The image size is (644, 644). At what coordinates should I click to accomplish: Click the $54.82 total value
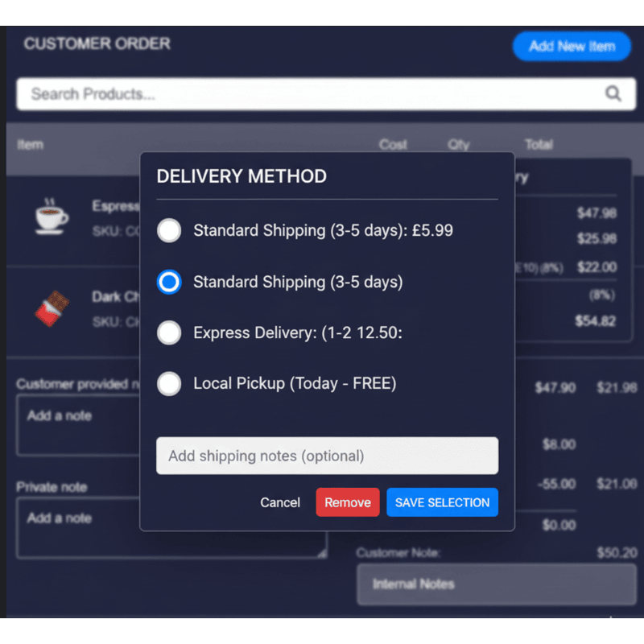tap(596, 320)
